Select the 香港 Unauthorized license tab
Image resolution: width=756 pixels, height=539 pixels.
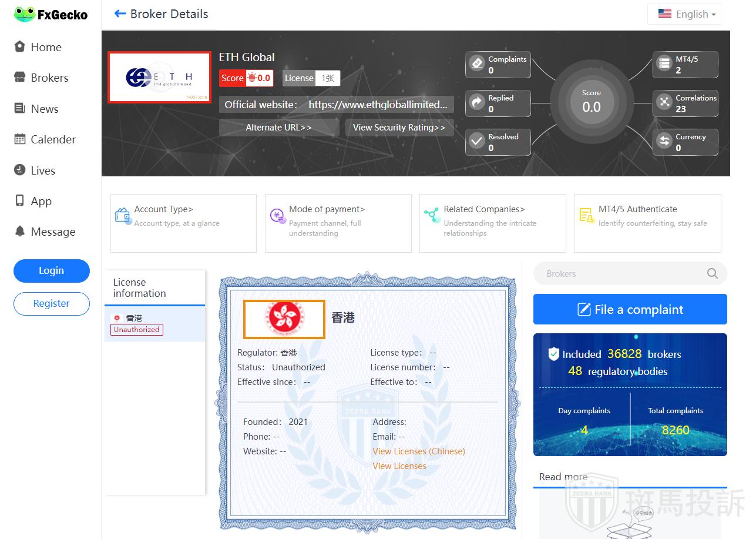(154, 324)
